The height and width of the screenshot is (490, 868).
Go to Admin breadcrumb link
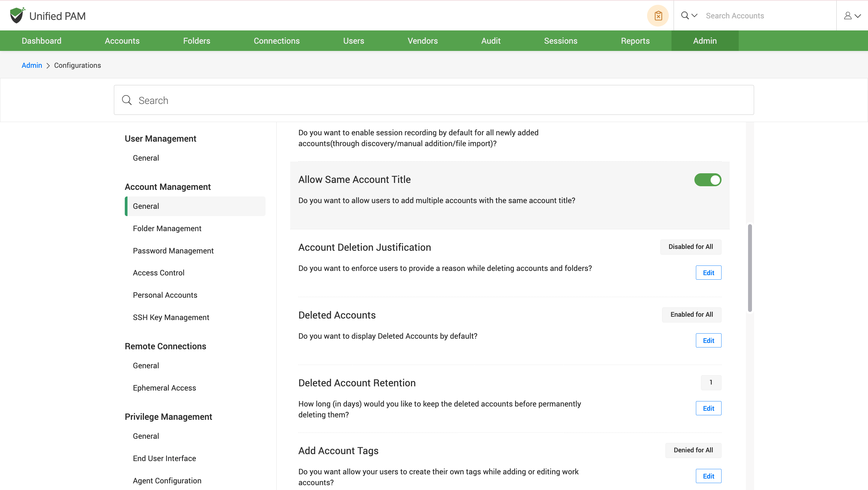pos(32,65)
